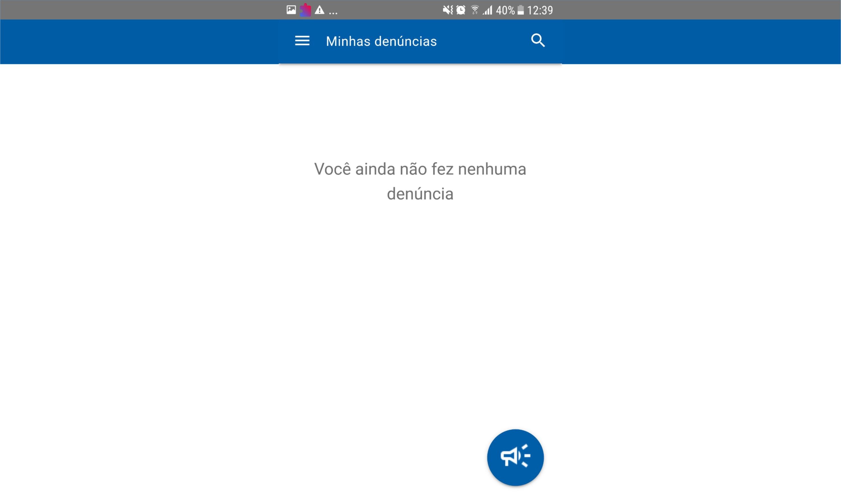Tap the 40% battery percentage
This screenshot has height=504, width=841.
[505, 10]
